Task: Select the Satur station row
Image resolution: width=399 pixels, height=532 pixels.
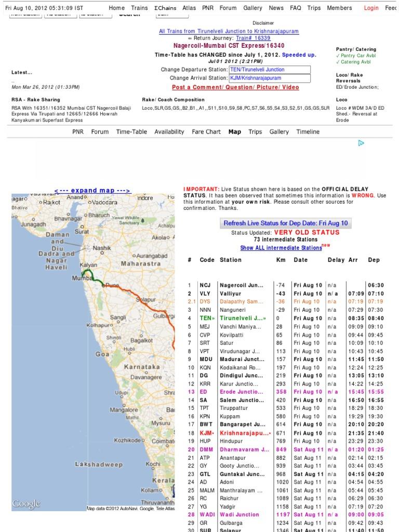Action: coord(286,343)
